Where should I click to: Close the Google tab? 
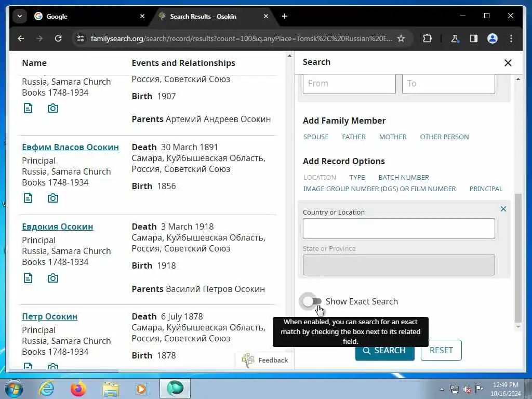142,16
